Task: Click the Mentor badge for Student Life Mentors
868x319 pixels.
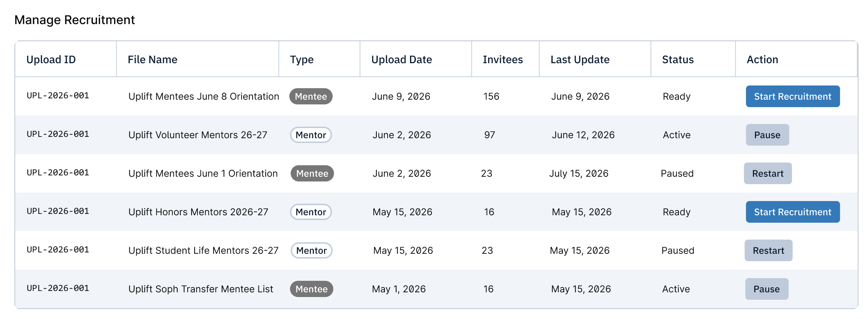Action: coord(312,250)
